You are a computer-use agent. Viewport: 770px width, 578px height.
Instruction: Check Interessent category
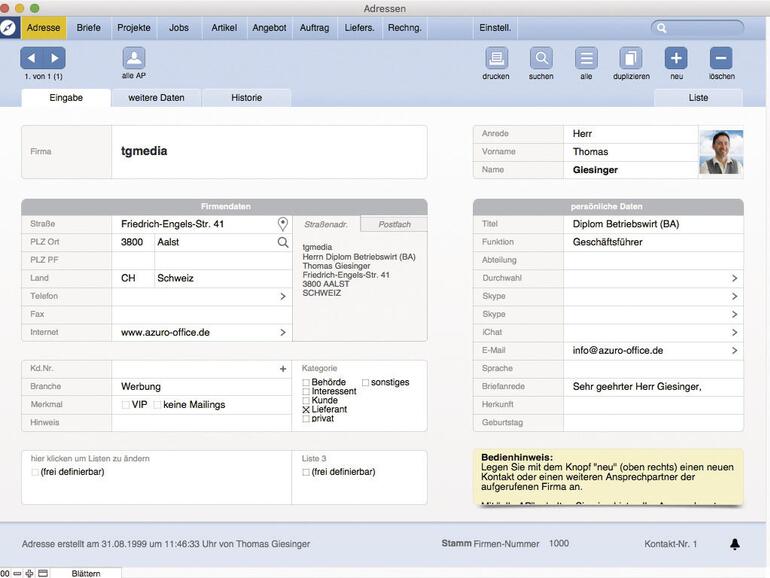[306, 391]
